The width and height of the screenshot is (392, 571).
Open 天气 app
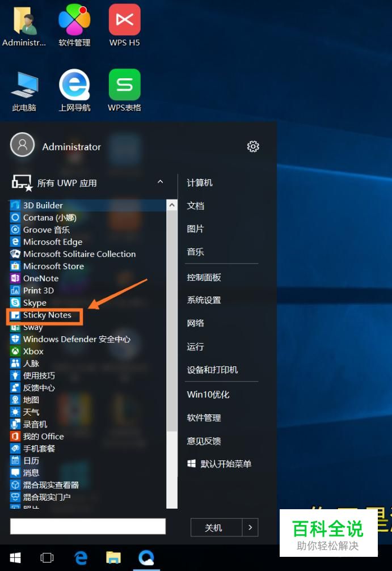pos(87,412)
